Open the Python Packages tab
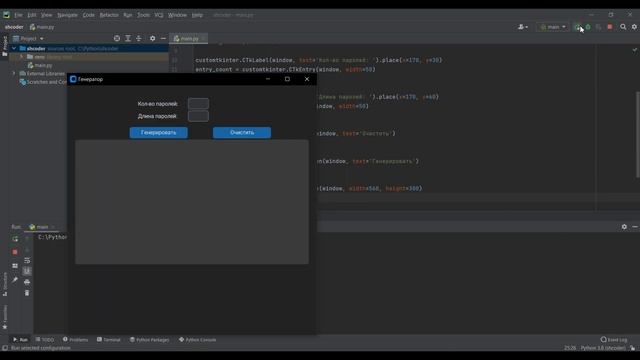This screenshot has width=640, height=360. click(x=149, y=340)
